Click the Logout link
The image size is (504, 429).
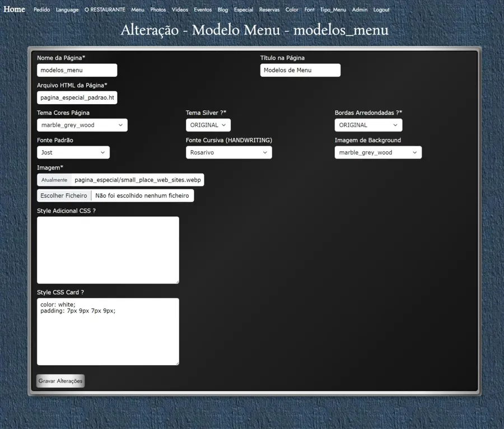pos(381,10)
